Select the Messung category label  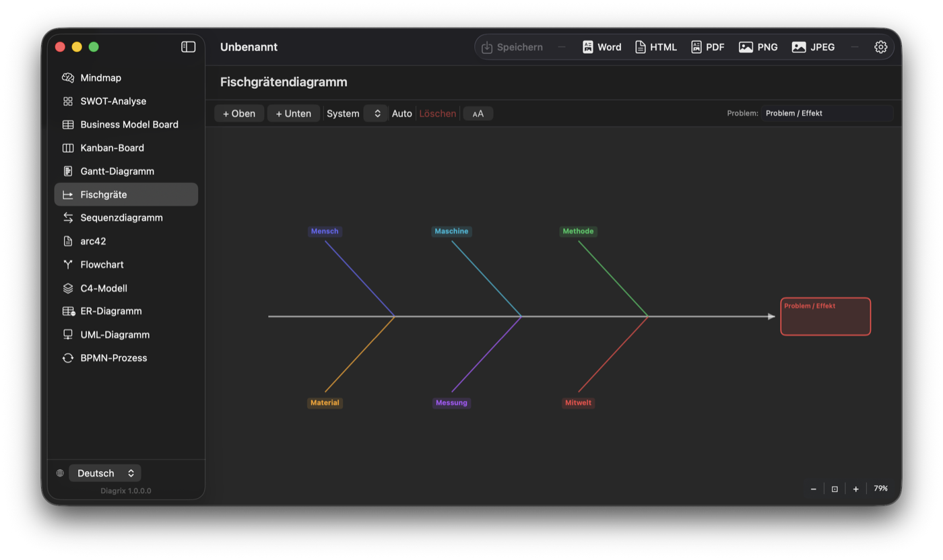click(x=451, y=403)
